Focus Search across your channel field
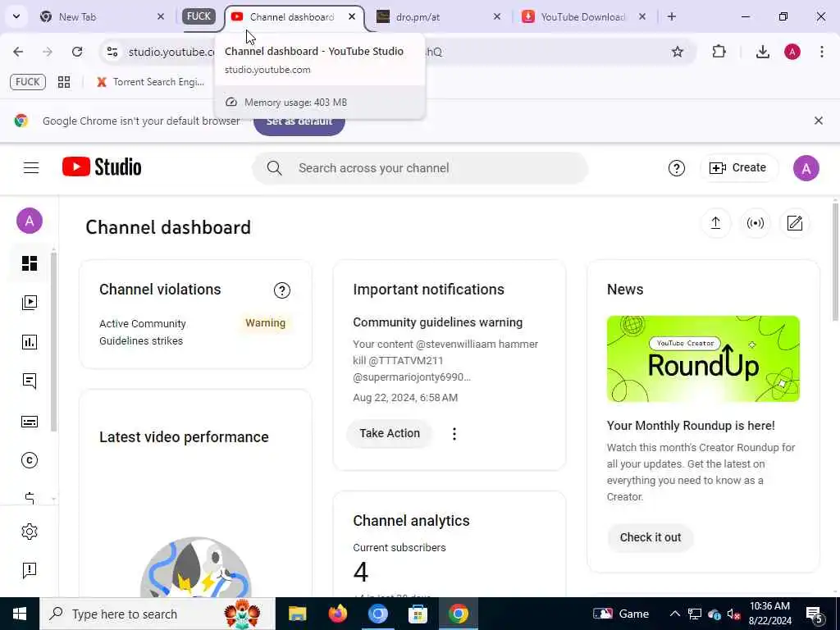 (x=420, y=168)
